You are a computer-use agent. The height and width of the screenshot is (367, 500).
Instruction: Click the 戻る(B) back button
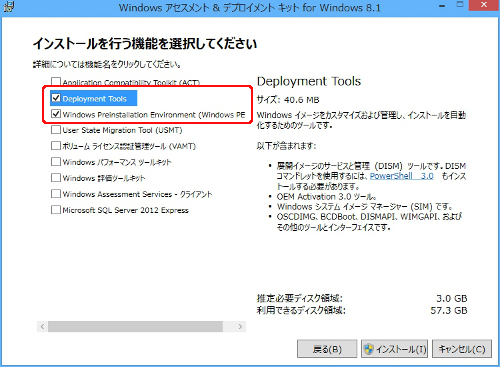327,349
